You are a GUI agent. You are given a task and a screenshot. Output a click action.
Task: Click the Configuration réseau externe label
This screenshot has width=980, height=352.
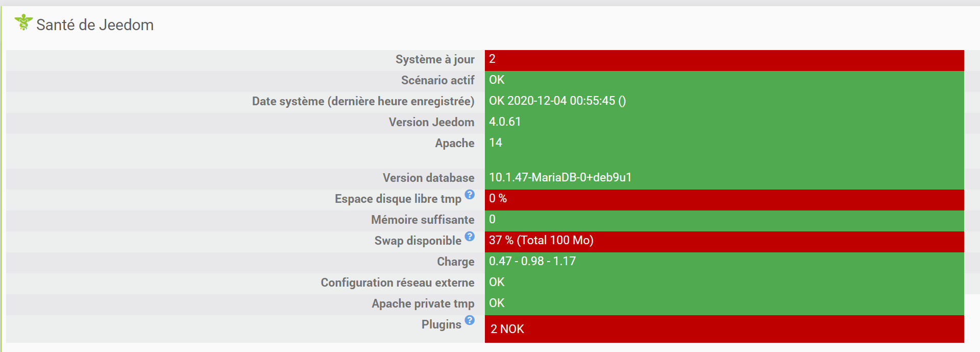pyautogui.click(x=398, y=283)
